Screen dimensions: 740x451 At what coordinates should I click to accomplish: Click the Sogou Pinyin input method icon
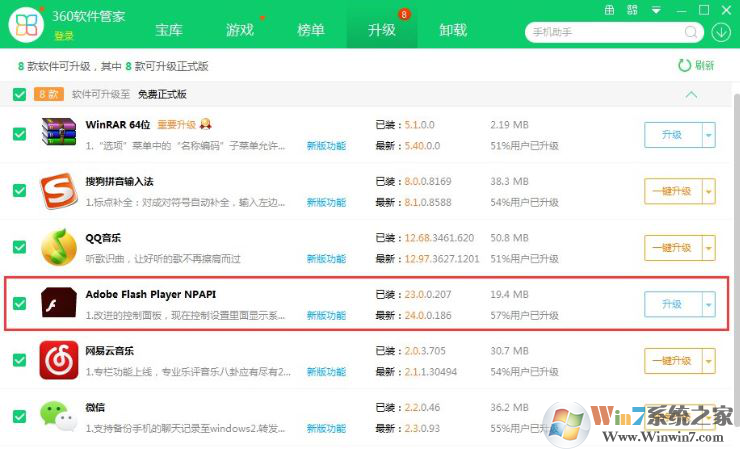(59, 191)
